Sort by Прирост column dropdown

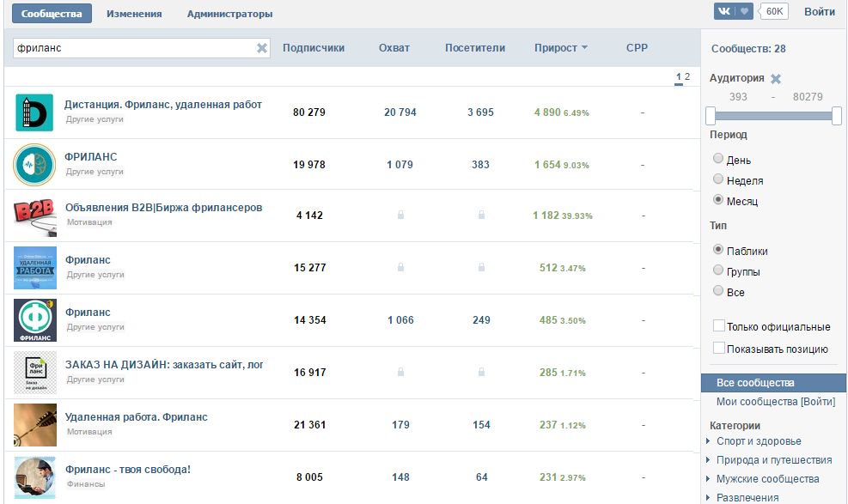pos(561,48)
